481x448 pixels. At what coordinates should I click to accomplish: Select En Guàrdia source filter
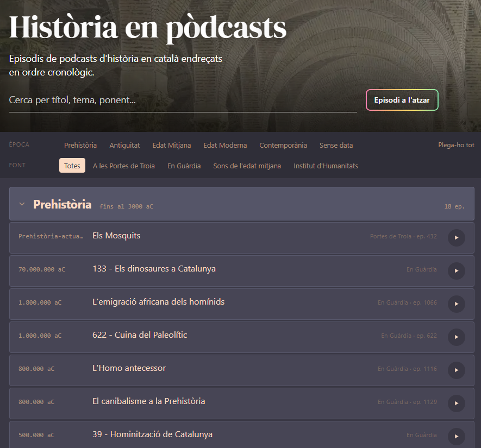pos(184,166)
